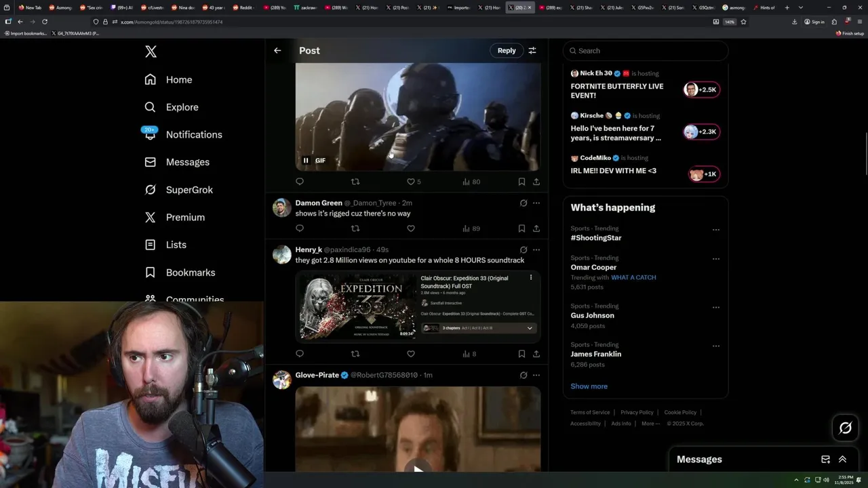The image size is (868, 488).
Task: Reply to Henry_k's comment
Action: pyautogui.click(x=300, y=354)
